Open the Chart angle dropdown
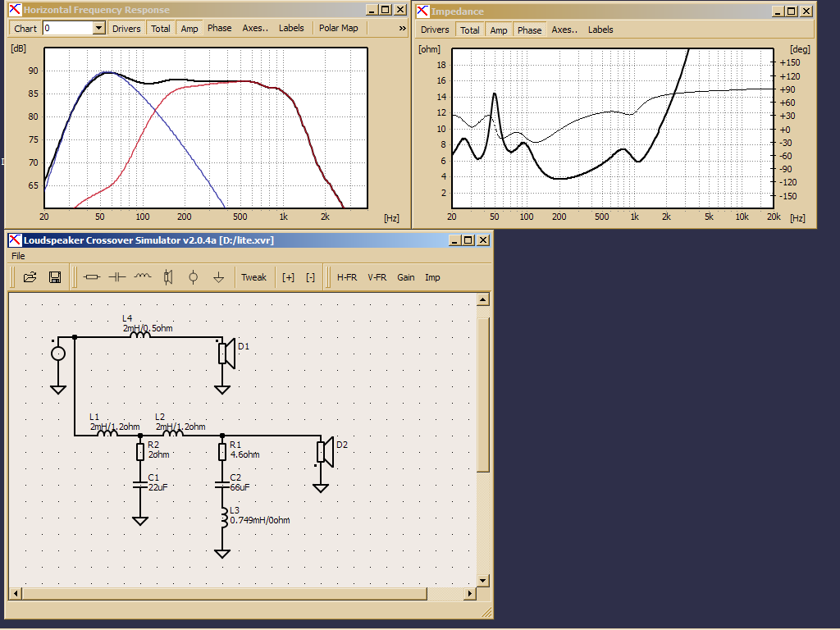Screen dimensions: 840x630 [98, 28]
